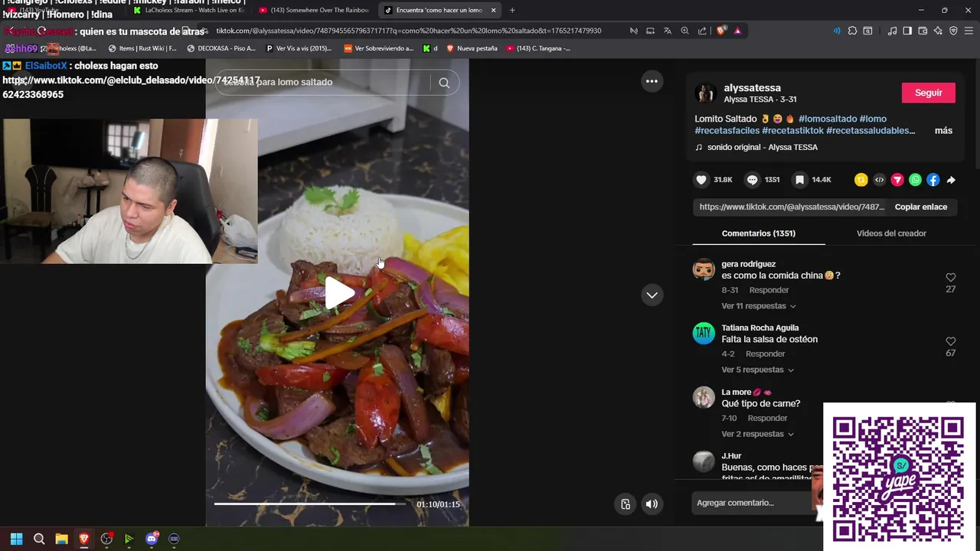Open the browser extensions puzzle icon

click(x=852, y=31)
